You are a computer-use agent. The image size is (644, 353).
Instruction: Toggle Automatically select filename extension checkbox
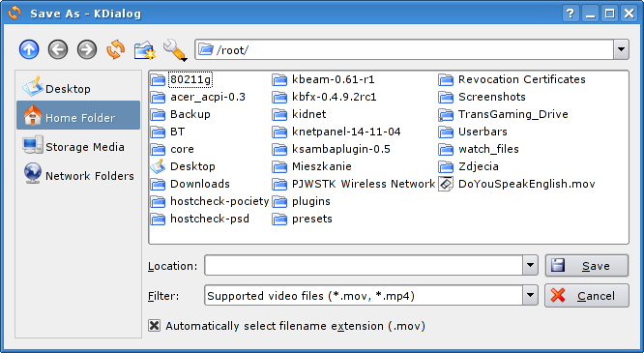(154, 326)
